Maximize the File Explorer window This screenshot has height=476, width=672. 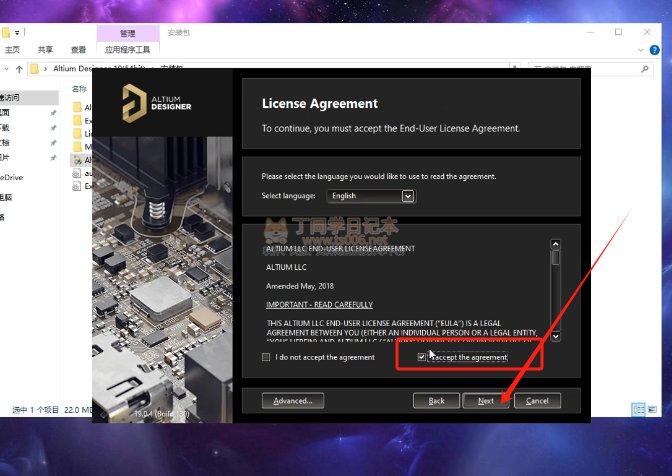click(x=618, y=32)
